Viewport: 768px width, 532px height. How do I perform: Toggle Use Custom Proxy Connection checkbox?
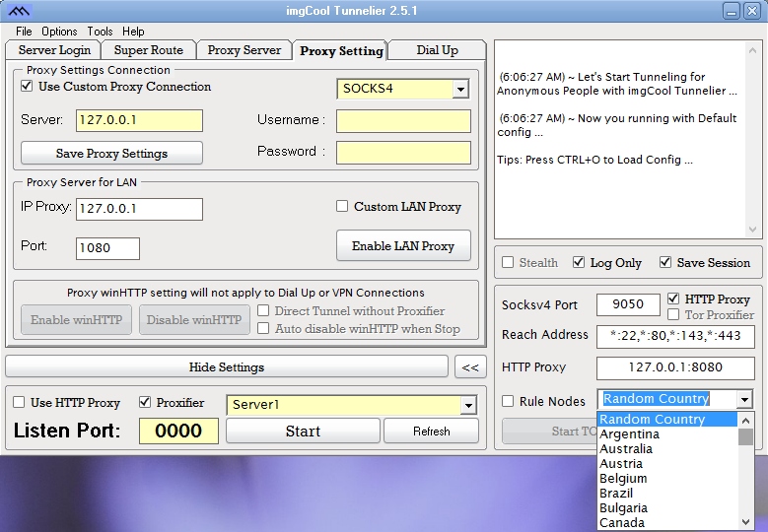(x=27, y=86)
